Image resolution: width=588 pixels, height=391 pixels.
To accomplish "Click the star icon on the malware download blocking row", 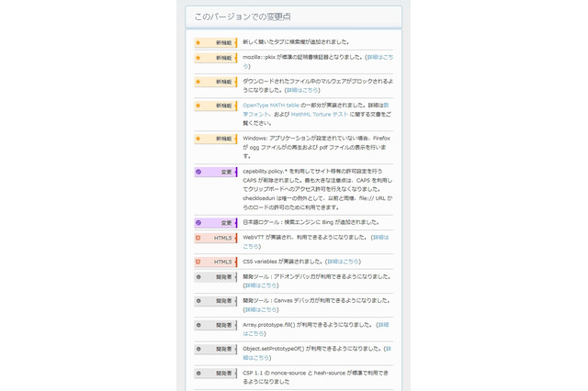I will tap(198, 82).
